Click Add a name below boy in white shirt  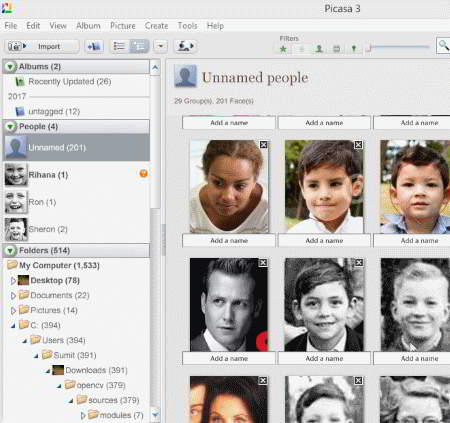pyautogui.click(x=324, y=241)
